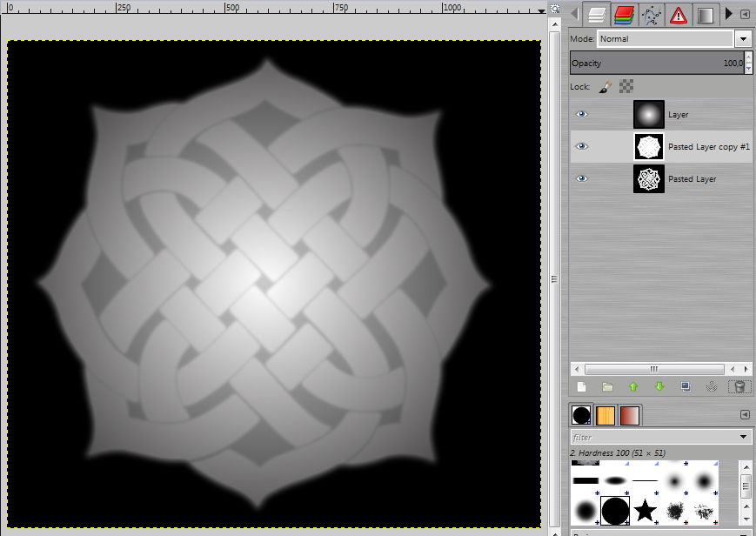Screen dimensions: 756x536
Task: Raise the layer with the green up arrow
Action: click(x=633, y=386)
